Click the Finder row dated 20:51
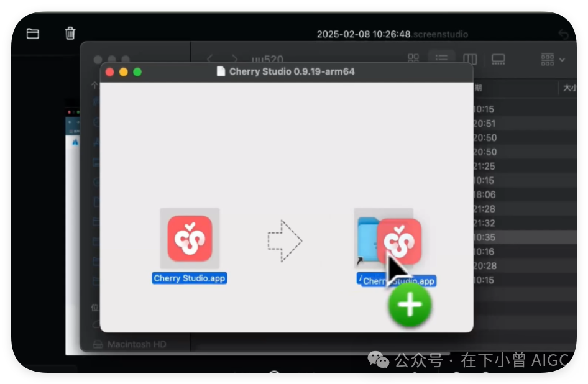Image resolution: width=588 pixels, height=384 pixels. point(525,124)
